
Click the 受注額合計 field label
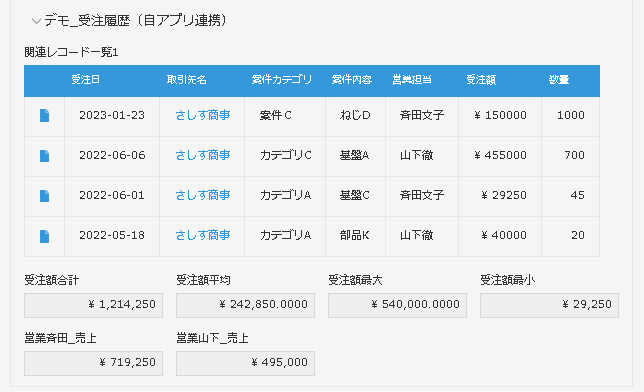pyautogui.click(x=51, y=280)
